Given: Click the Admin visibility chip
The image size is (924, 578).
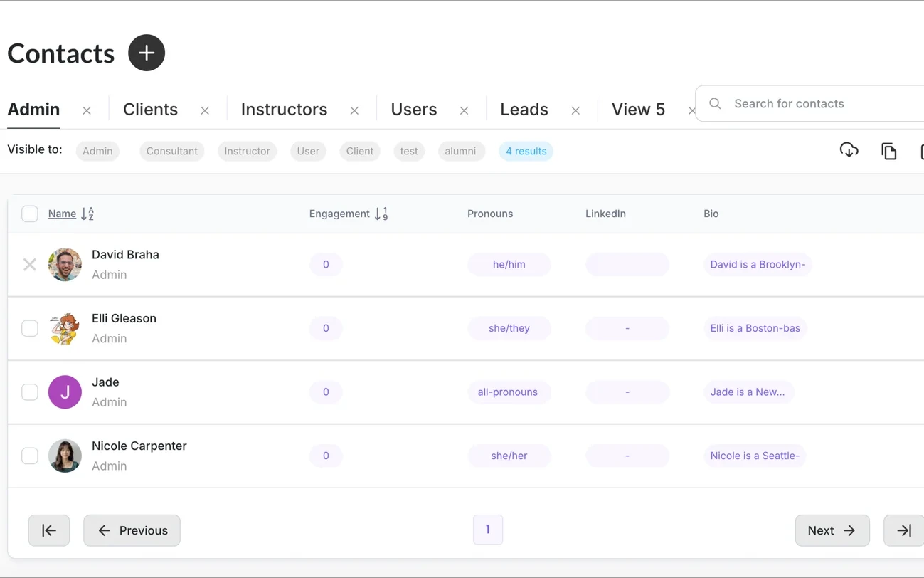Looking at the screenshot, I should click(97, 151).
